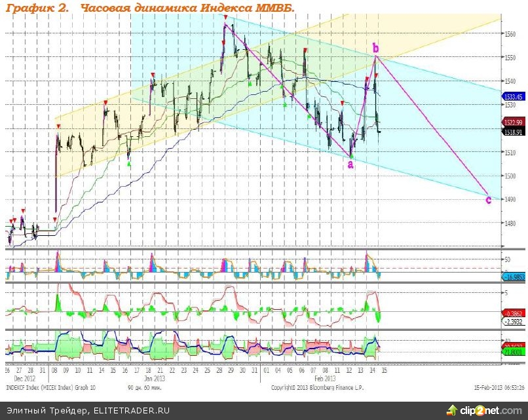
Task: Click the black 1518.91 last price tag
Action: [x=513, y=132]
